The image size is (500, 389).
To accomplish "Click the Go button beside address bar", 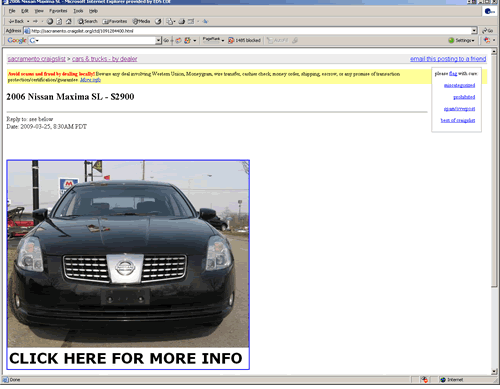I will pyautogui.click(x=488, y=31).
